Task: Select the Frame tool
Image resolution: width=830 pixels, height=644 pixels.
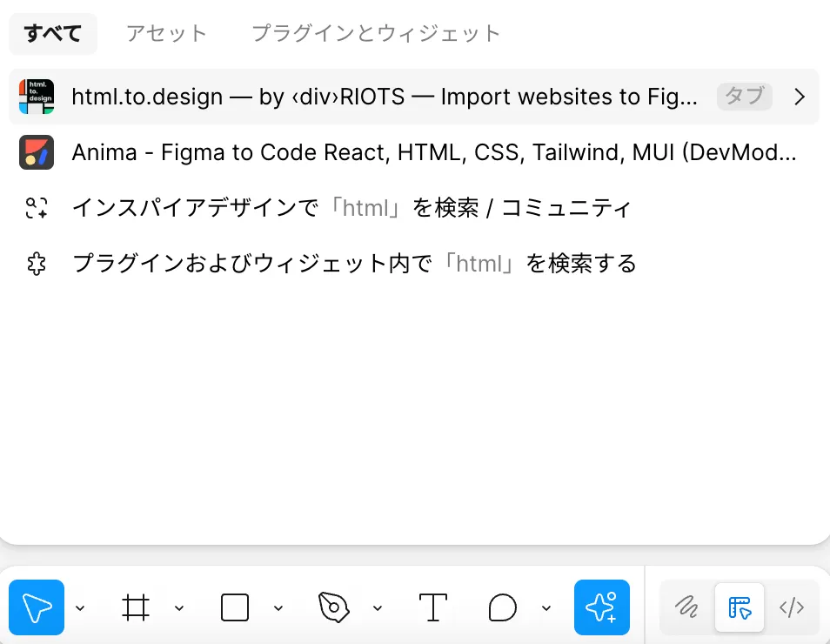Action: coord(136,607)
